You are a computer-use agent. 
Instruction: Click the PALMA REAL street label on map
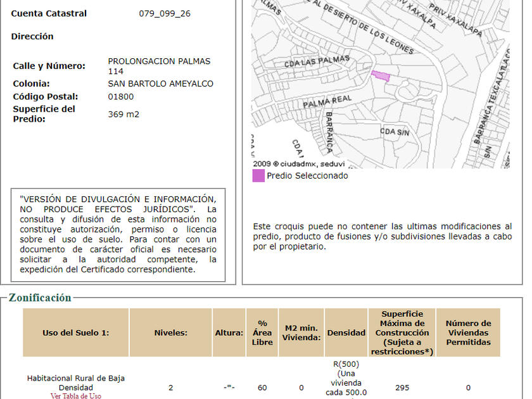pos(327,101)
